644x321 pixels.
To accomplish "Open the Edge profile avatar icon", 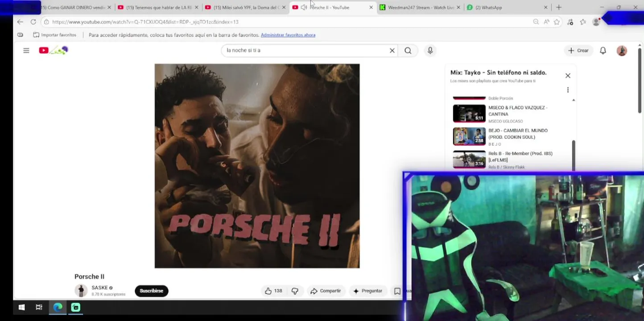I will (596, 22).
